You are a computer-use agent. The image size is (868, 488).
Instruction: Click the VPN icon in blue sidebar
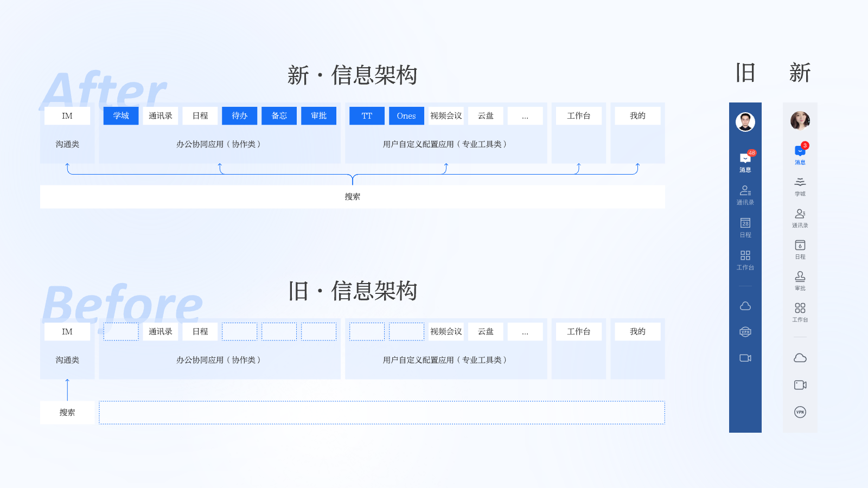pos(745,332)
